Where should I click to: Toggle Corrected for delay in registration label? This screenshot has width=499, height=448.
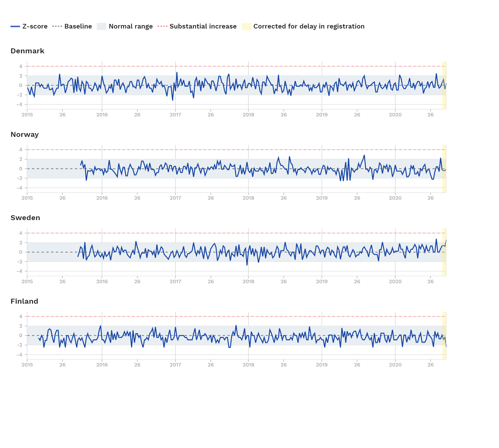[x=309, y=27]
